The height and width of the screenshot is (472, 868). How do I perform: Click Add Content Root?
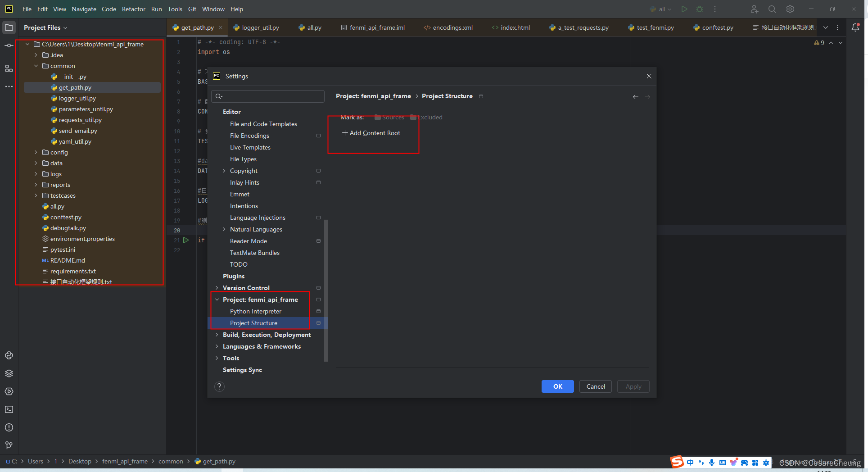point(371,133)
